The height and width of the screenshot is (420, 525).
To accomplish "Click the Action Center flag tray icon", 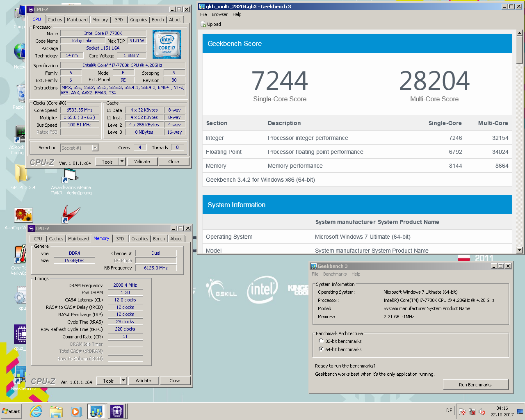I will click(x=462, y=411).
